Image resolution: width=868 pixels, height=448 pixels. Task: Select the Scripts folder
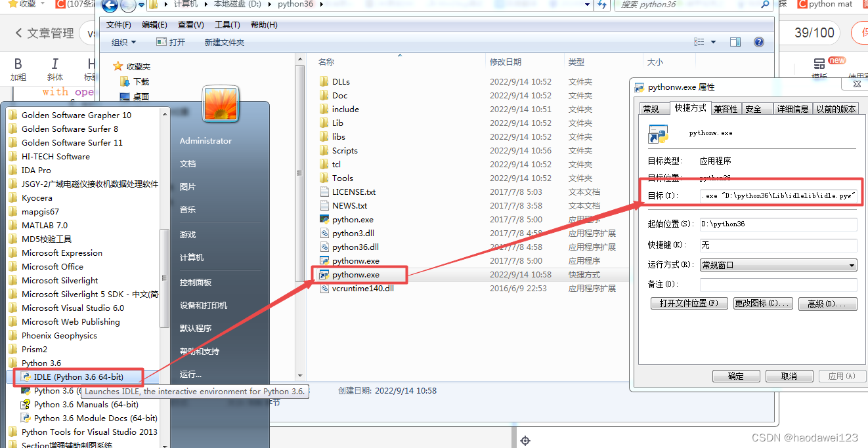point(339,151)
